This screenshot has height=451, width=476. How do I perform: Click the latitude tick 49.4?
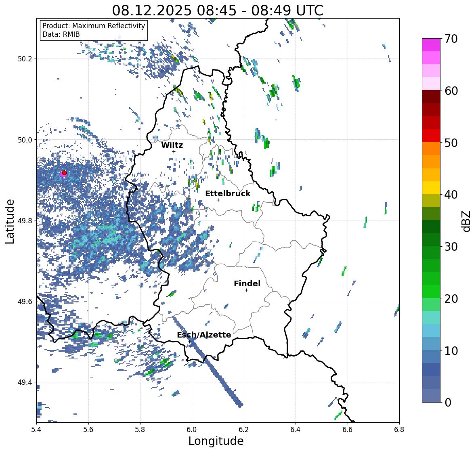click(x=25, y=382)
